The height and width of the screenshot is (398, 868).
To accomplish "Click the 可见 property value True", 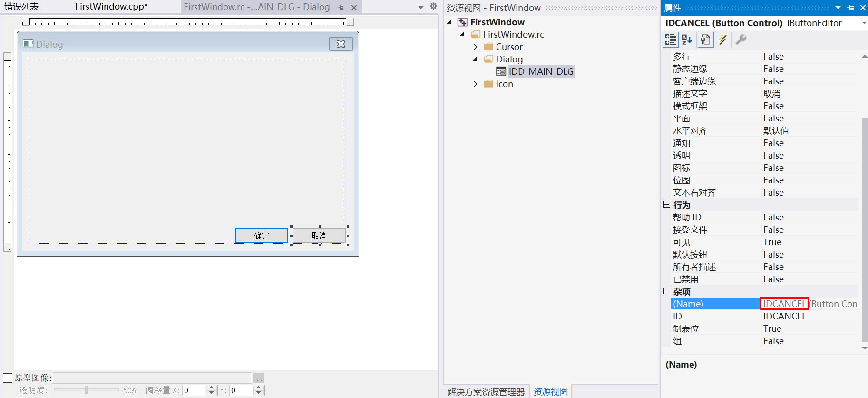I will 772,242.
